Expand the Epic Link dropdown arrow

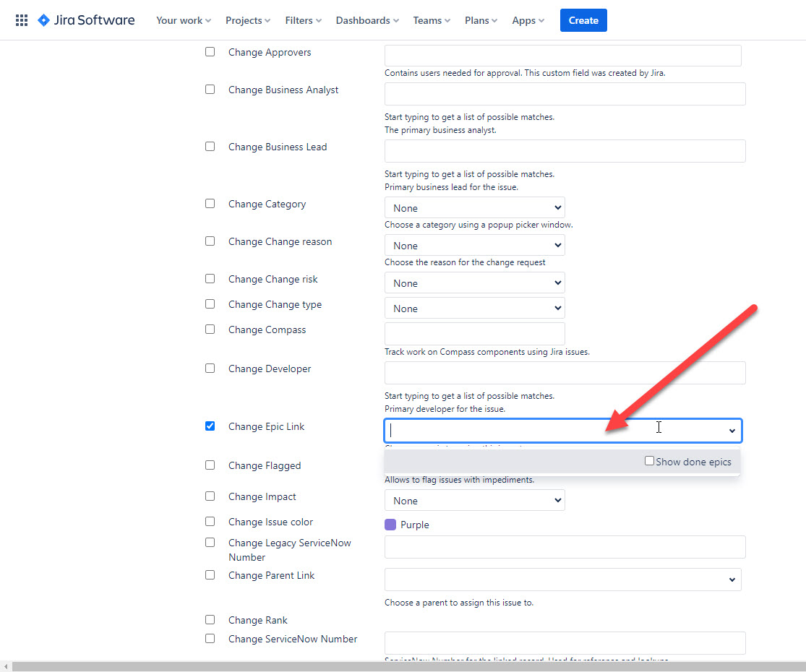(x=732, y=431)
